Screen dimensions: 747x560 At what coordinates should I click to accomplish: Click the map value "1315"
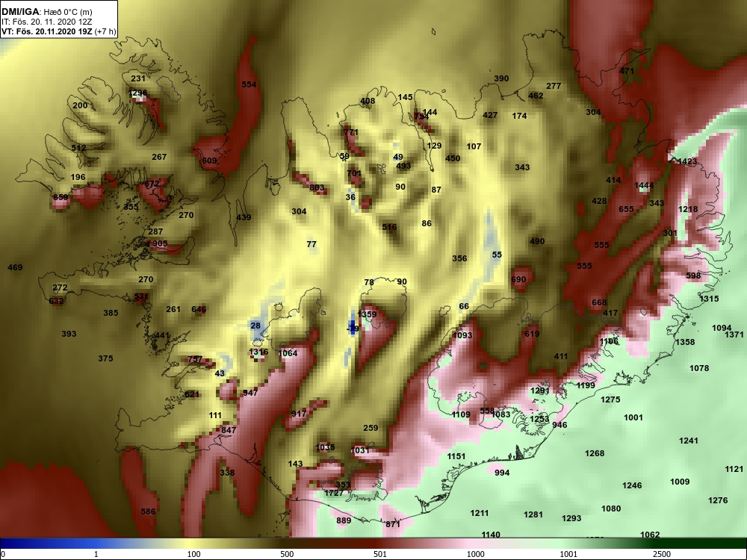[709, 299]
